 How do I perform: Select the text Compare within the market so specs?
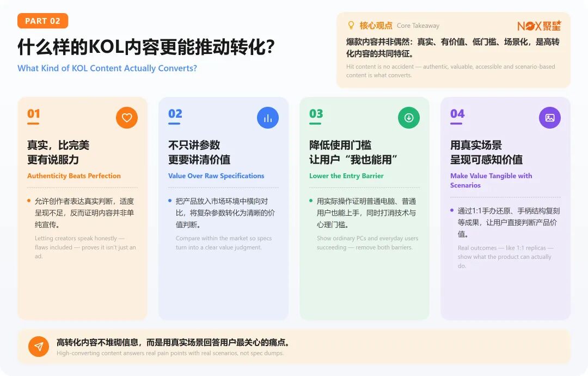tap(224, 238)
